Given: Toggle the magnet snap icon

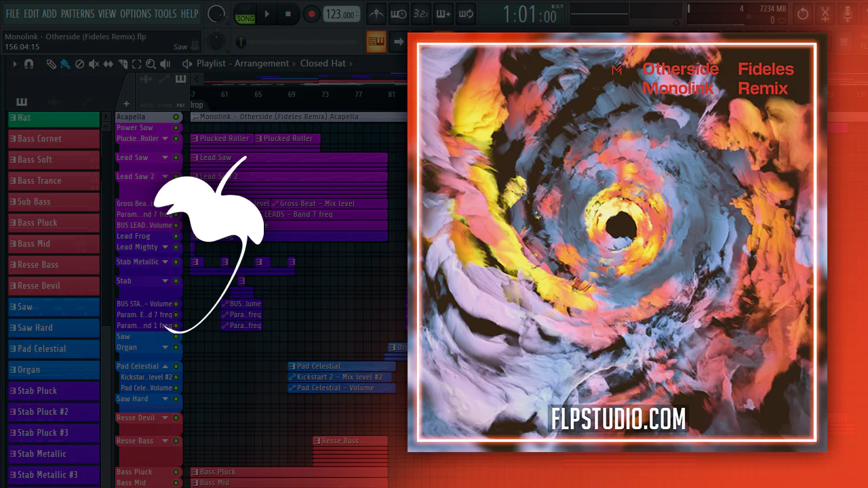Looking at the screenshot, I should pos(28,64).
